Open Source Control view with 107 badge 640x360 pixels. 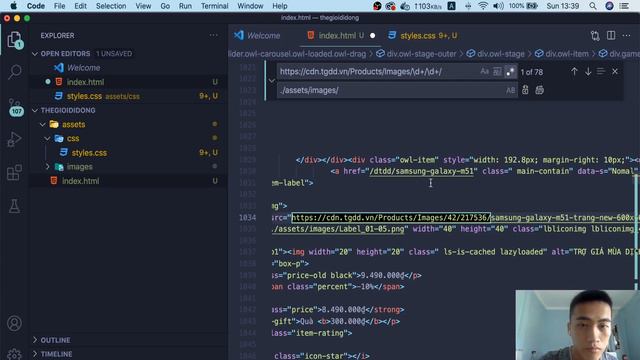pyautogui.click(x=15, y=107)
